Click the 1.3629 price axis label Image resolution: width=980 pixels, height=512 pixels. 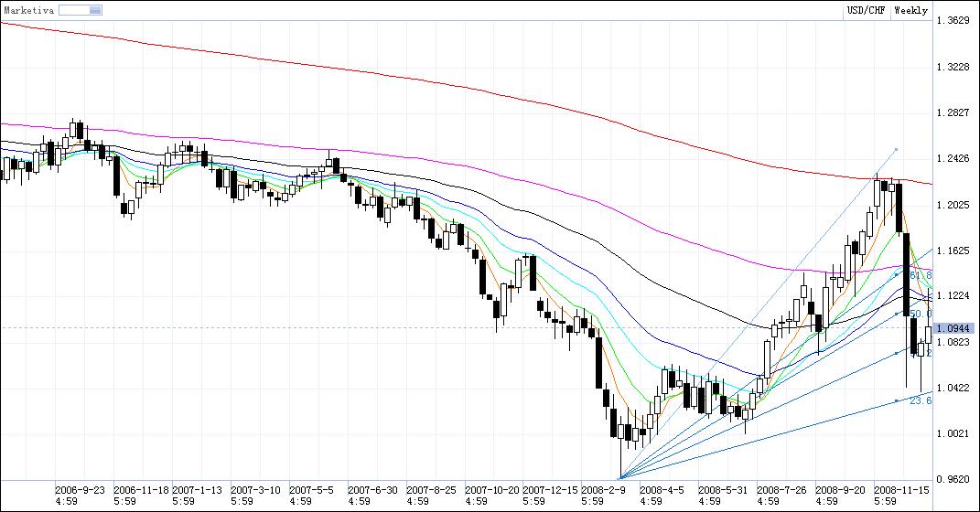[953, 21]
